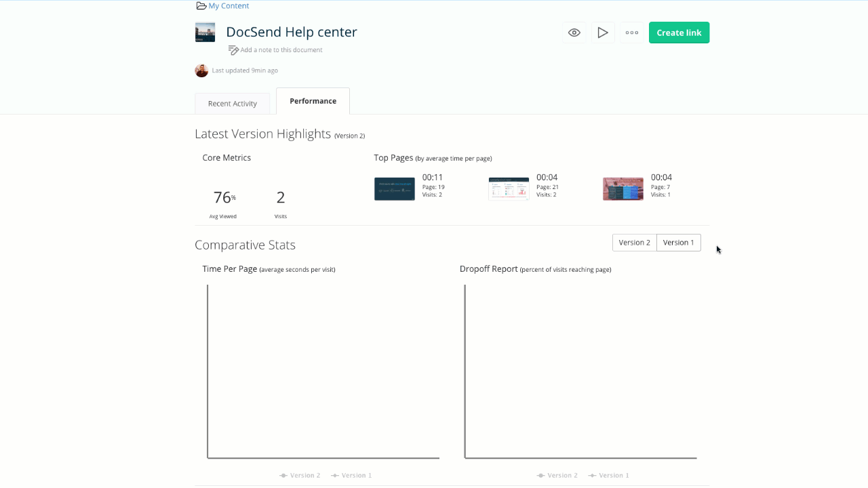Select the Performance tab
Image resolution: width=868 pixels, height=488 pixels.
coord(313,101)
